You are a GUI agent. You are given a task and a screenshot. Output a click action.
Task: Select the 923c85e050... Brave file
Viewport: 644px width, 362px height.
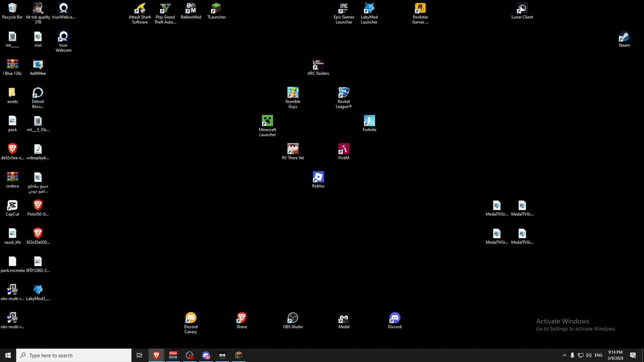pyautogui.click(x=38, y=236)
